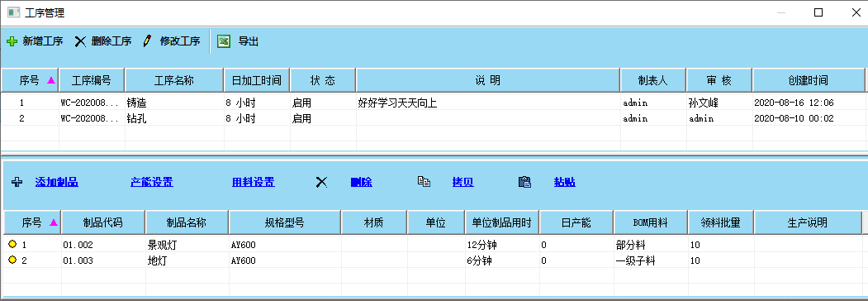The image size is (868, 301).
Task: Click the 拷贝 link
Action: (462, 182)
